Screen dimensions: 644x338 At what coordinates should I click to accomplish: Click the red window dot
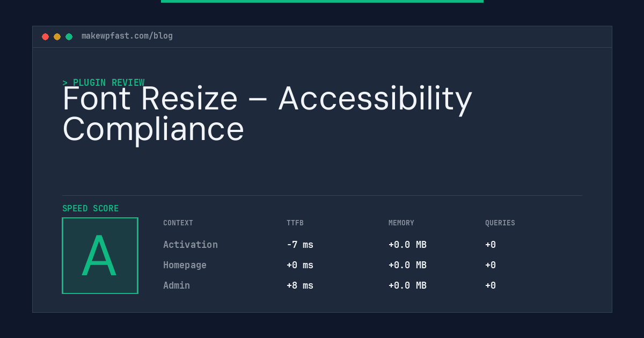click(45, 36)
